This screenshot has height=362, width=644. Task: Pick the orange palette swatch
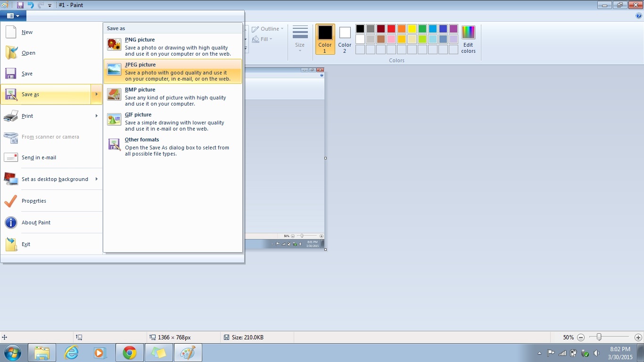(402, 29)
